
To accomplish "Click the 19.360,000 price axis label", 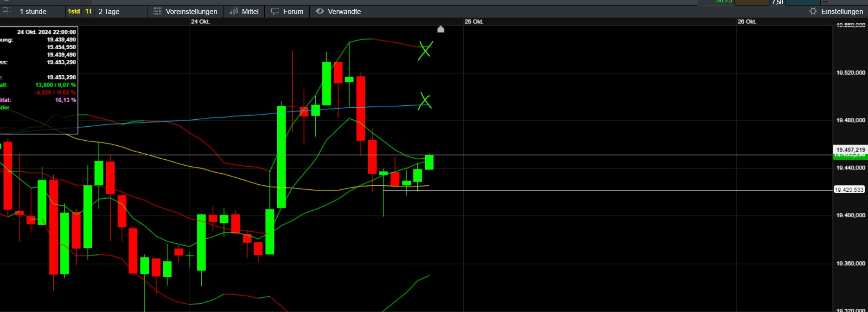I will click(x=850, y=264).
